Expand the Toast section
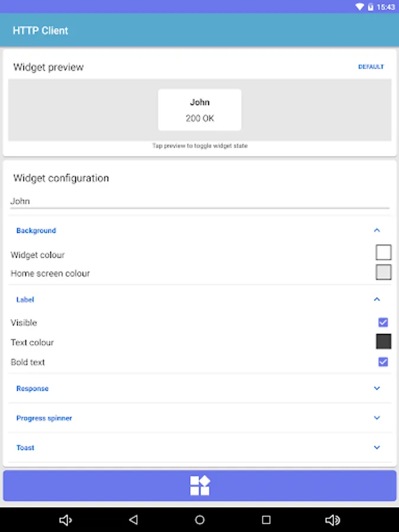The height and width of the screenshot is (532, 399). (x=200, y=447)
